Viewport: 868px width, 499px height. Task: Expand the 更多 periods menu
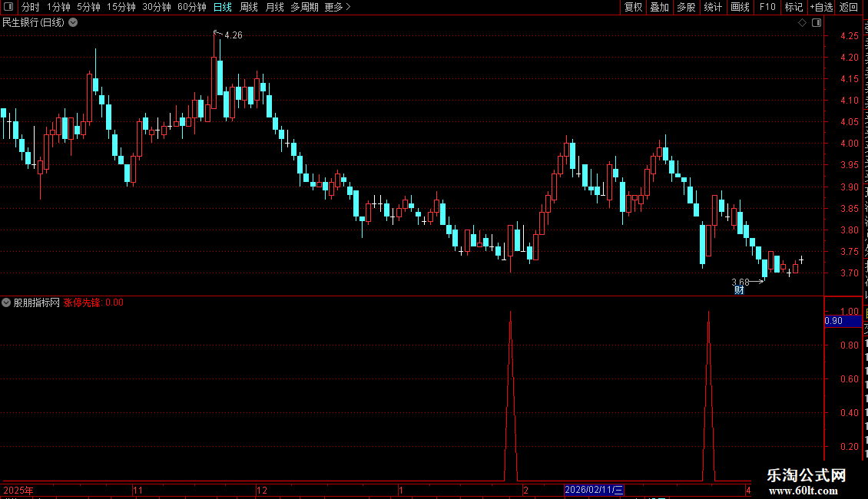[x=338, y=7]
